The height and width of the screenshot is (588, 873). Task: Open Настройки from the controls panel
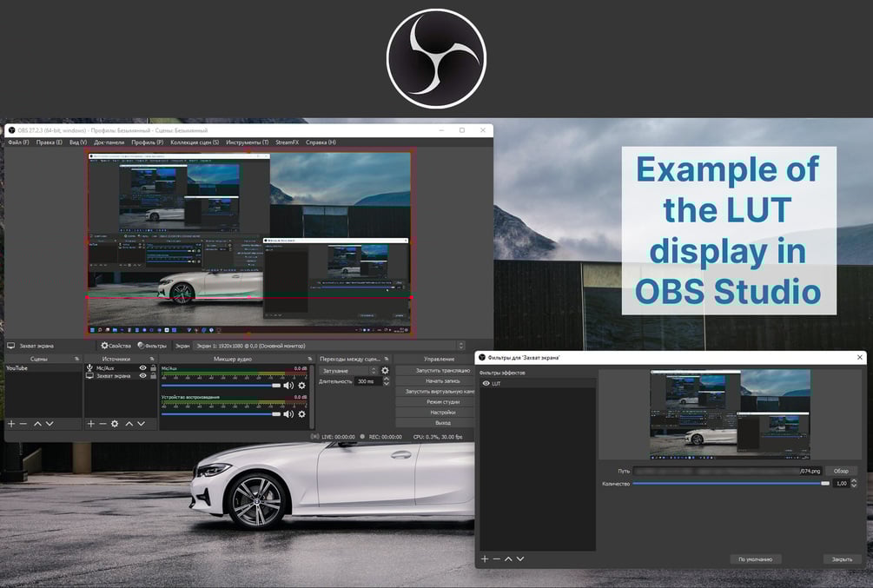click(435, 413)
